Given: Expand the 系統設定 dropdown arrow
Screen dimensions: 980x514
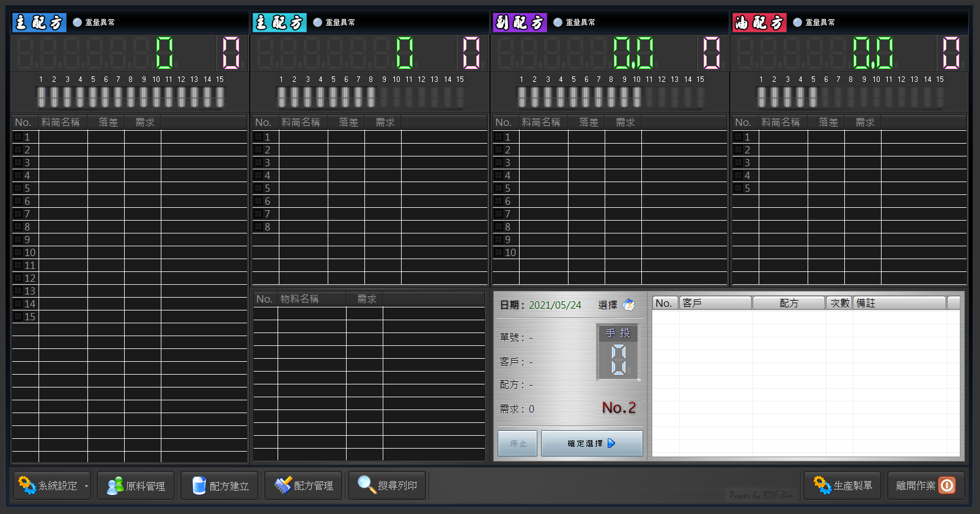Looking at the screenshot, I should 86,486.
